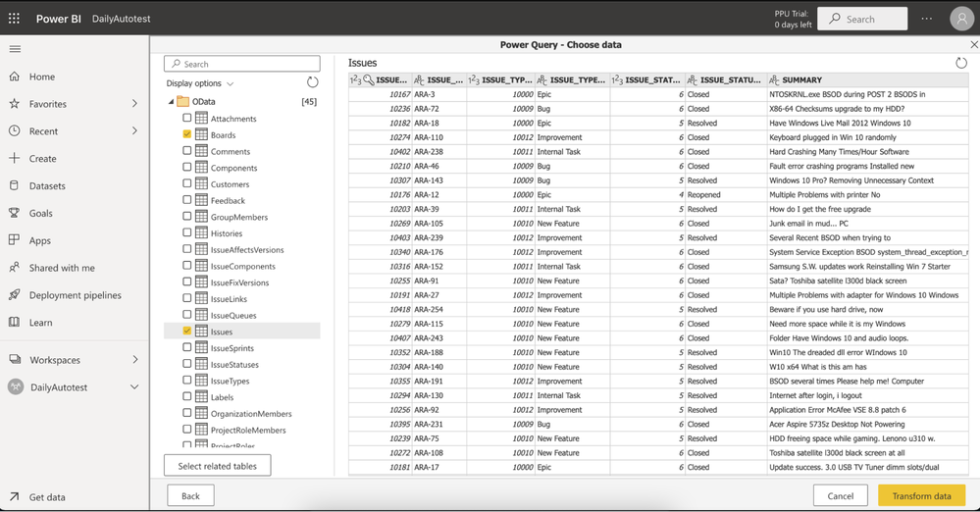Click the Reopened status cell
The width and height of the screenshot is (980, 512).
coord(726,195)
